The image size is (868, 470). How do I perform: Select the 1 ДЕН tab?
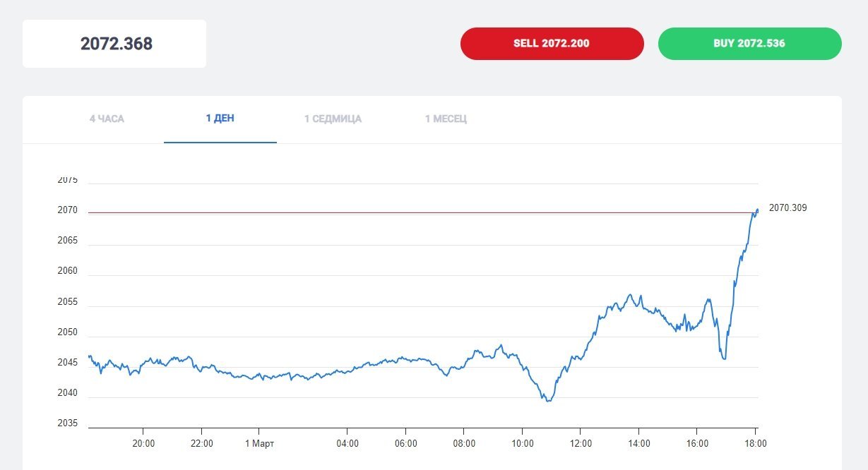pos(220,118)
